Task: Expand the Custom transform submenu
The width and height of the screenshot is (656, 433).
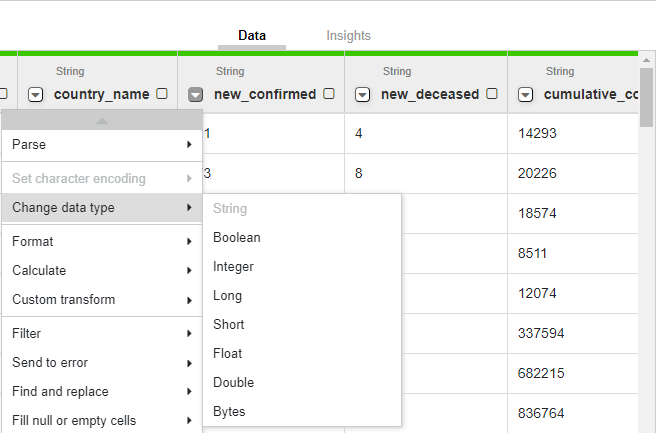Action: coord(101,299)
